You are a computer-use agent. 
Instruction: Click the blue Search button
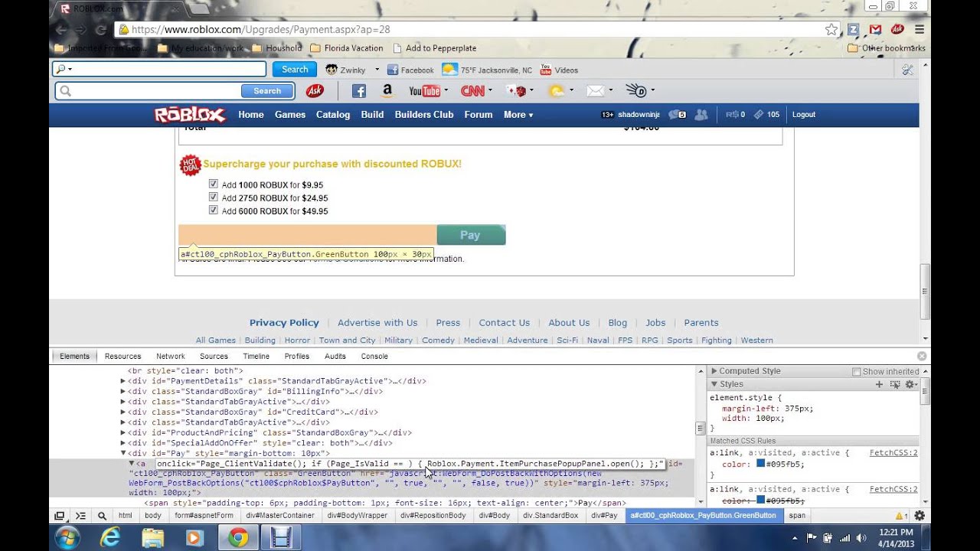[x=295, y=70]
